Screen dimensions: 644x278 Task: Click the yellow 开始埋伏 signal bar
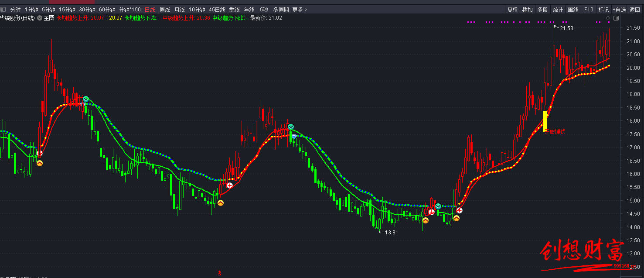545,121
